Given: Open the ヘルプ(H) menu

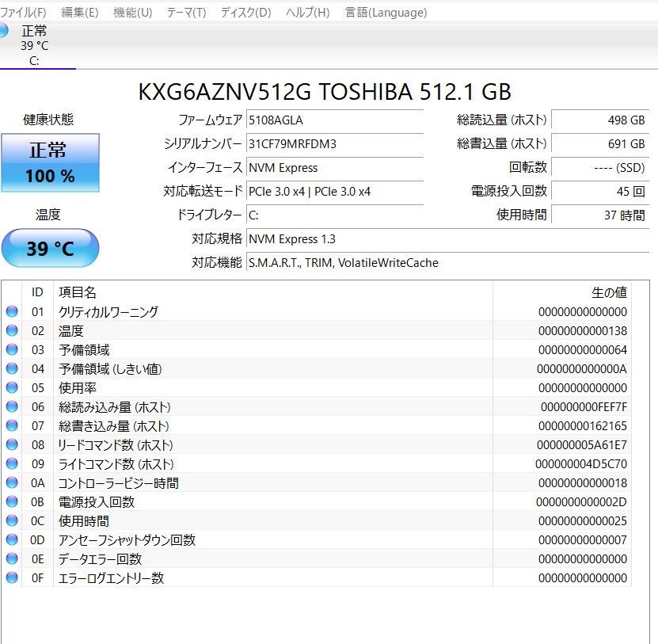Looking at the screenshot, I should (307, 13).
